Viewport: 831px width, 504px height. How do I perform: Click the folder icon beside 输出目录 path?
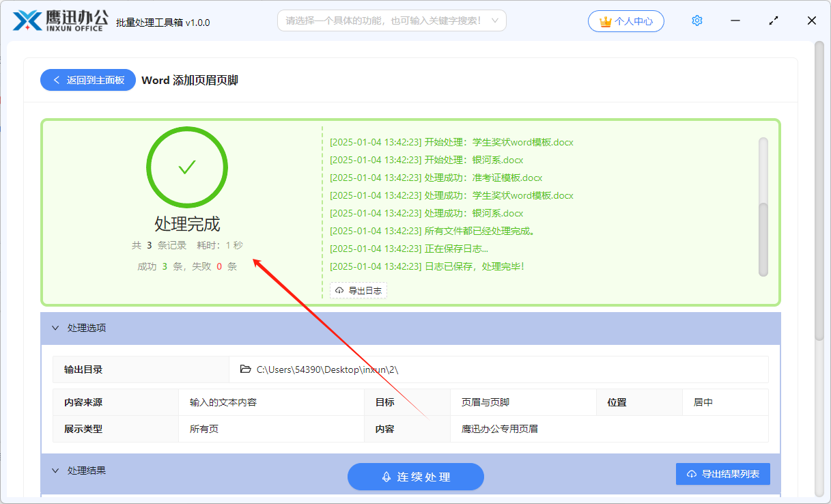coord(246,369)
